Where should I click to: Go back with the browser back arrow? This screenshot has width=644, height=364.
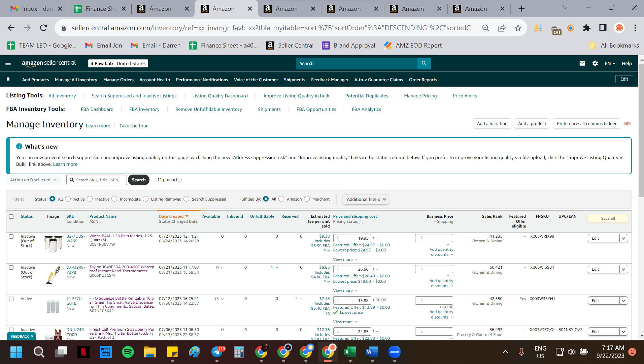(x=11, y=28)
